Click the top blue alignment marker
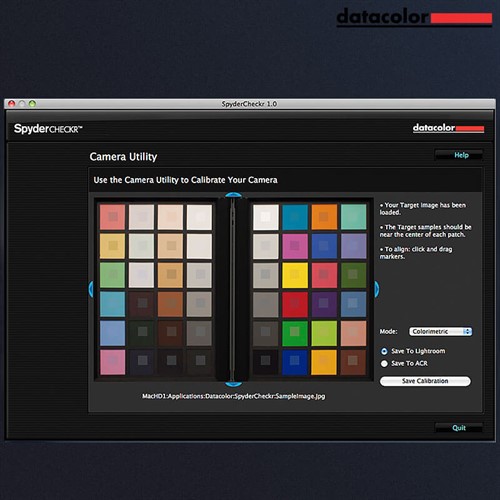This screenshot has height=500, width=500. 233,195
